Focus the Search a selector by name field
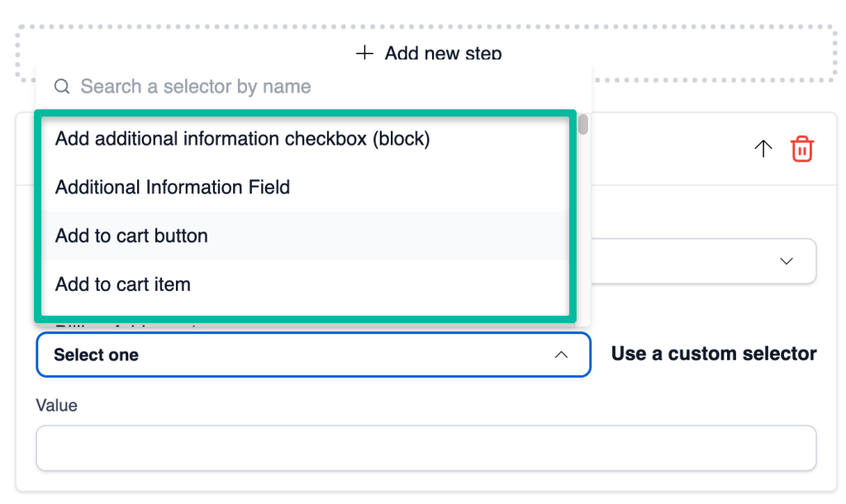 [x=313, y=86]
